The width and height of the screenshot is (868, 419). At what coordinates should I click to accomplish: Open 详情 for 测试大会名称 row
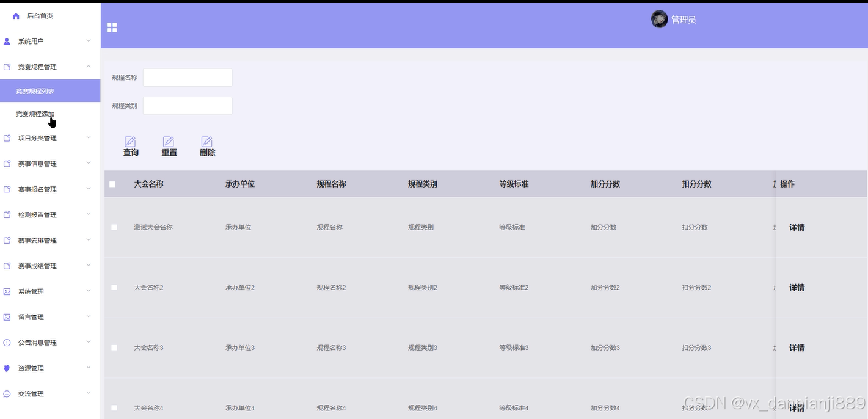pos(797,227)
